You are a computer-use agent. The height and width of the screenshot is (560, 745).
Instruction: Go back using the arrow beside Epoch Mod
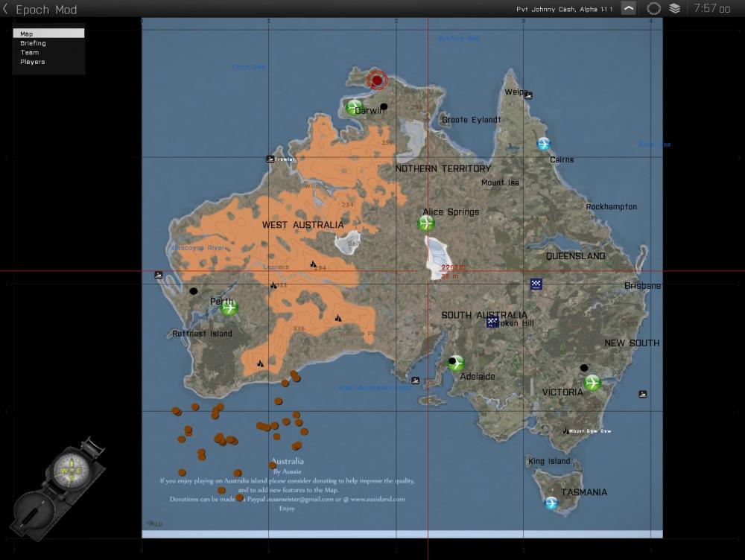6,9
